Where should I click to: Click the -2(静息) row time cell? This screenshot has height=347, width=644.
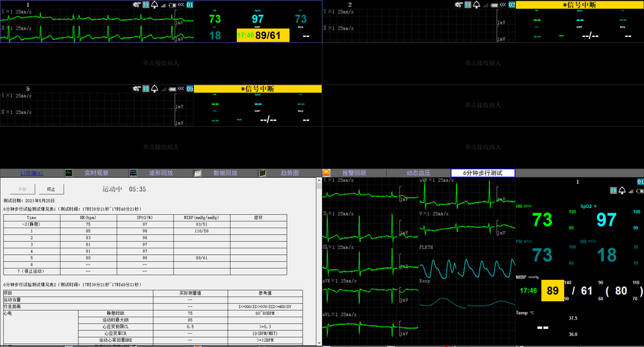coord(32,224)
